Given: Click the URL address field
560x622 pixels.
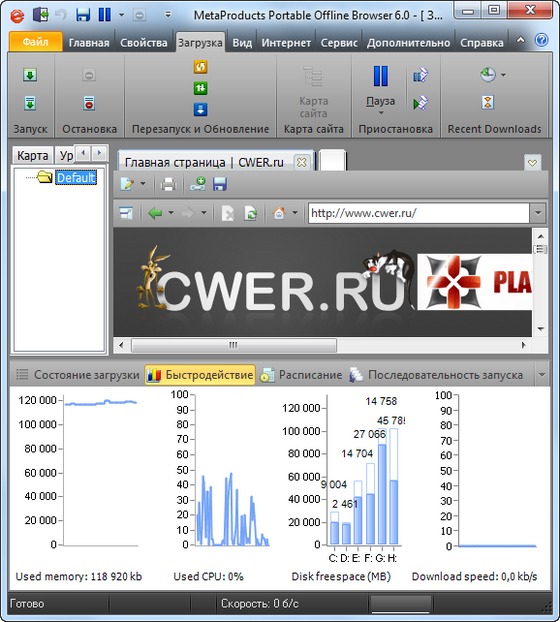Looking at the screenshot, I should click(x=419, y=213).
